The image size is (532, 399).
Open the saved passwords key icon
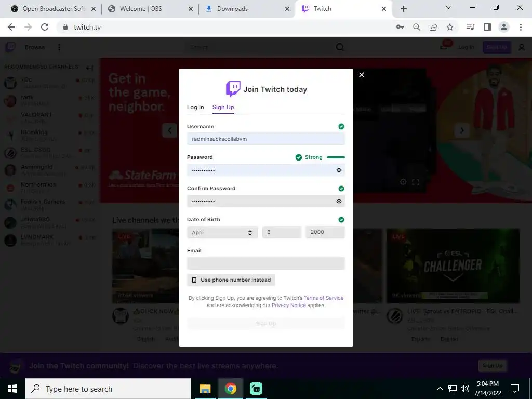(400, 27)
